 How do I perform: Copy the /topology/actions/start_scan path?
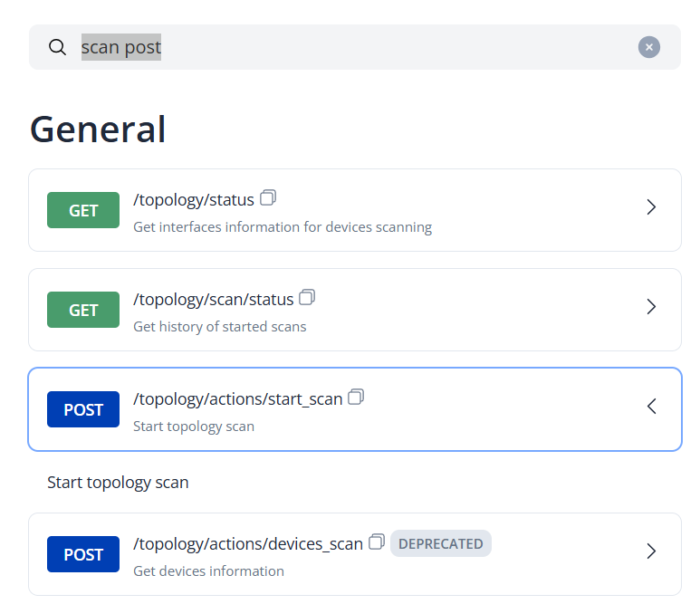356,397
